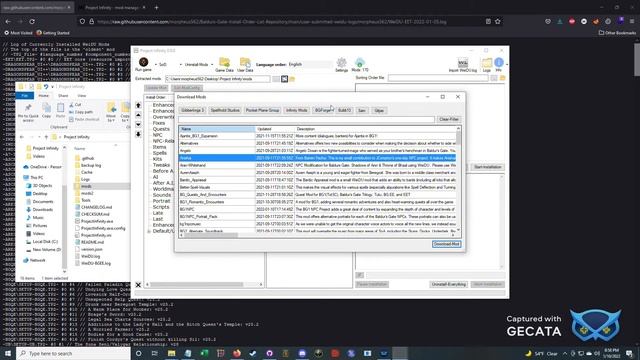Screen dimensions: 640x360
Task: Click the Sorting Order file field
Action: (438, 78)
